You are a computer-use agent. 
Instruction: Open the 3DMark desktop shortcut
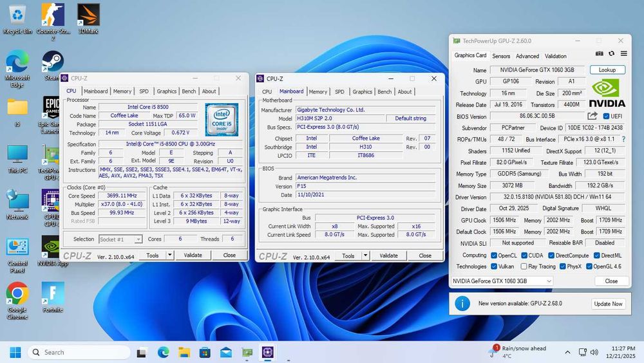88,19
